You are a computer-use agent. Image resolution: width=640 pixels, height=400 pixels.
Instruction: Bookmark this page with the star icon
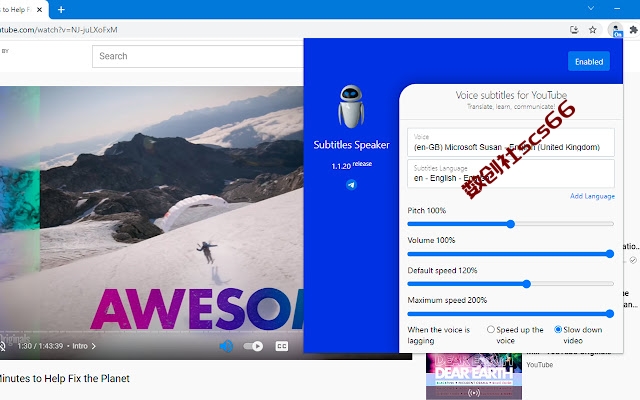[x=593, y=29]
